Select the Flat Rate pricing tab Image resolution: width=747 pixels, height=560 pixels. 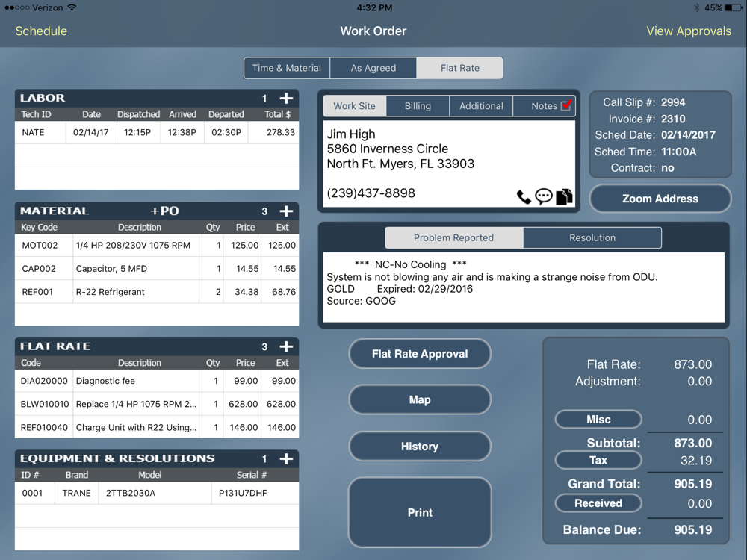point(459,68)
